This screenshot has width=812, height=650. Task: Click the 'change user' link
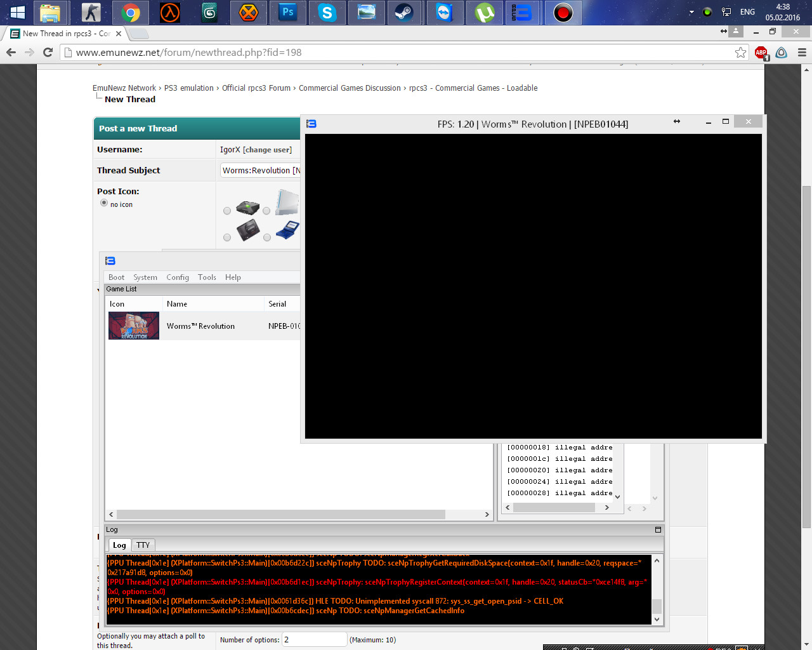click(268, 150)
